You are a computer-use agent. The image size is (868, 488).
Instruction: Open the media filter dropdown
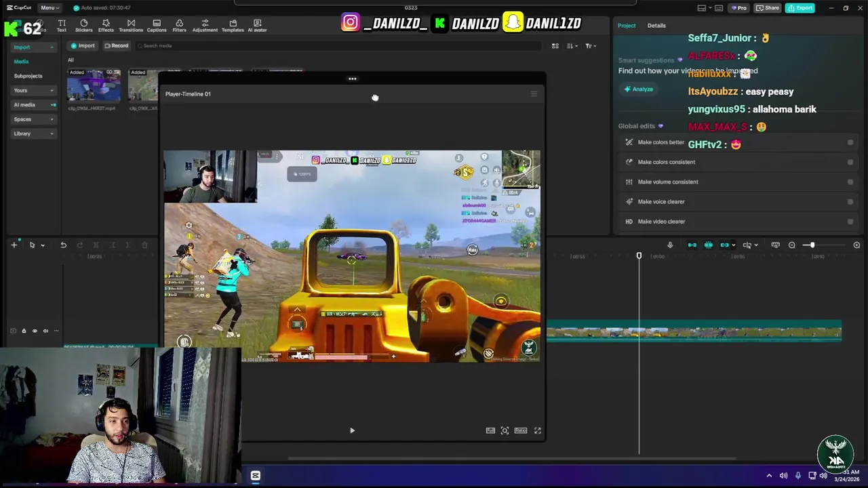tap(590, 45)
